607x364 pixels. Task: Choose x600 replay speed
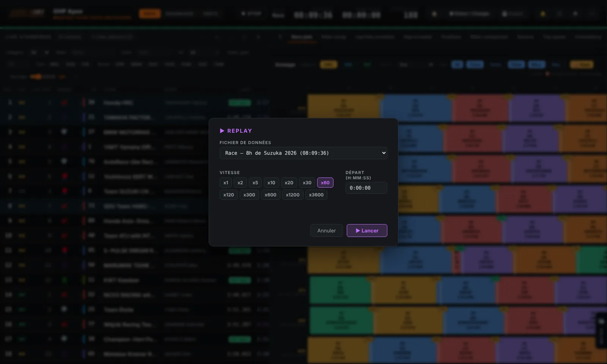coord(270,195)
